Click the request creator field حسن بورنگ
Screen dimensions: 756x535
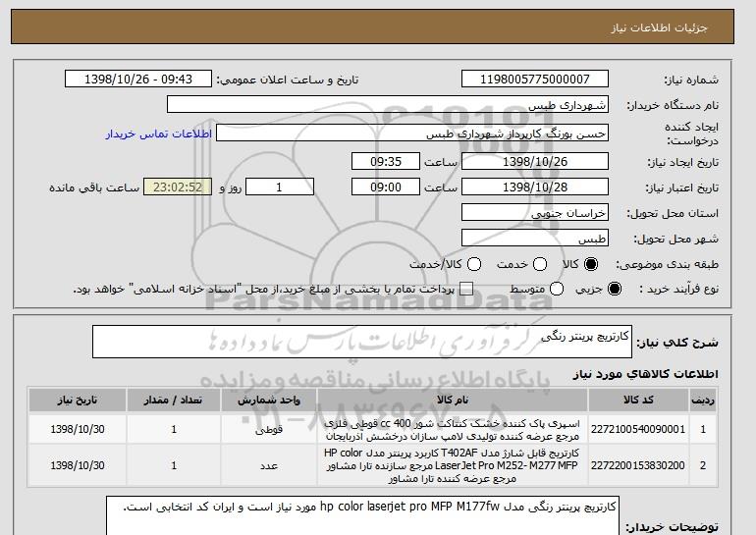[412, 134]
